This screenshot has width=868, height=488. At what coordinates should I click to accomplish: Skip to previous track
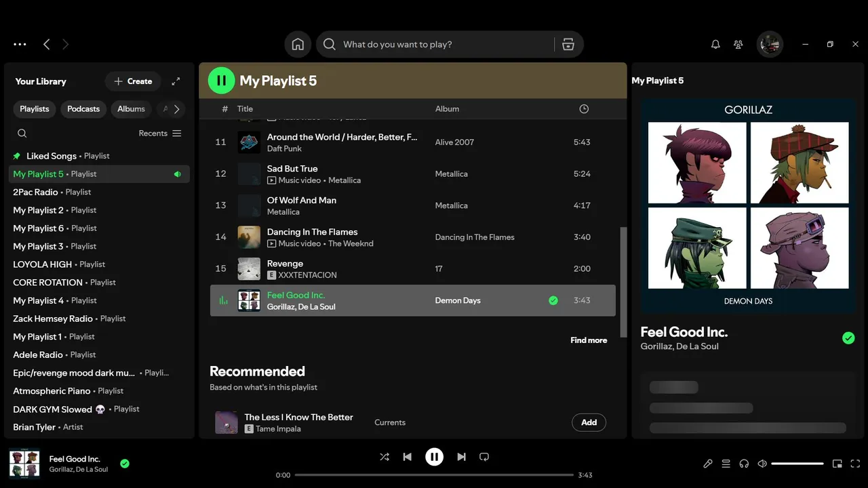click(407, 457)
